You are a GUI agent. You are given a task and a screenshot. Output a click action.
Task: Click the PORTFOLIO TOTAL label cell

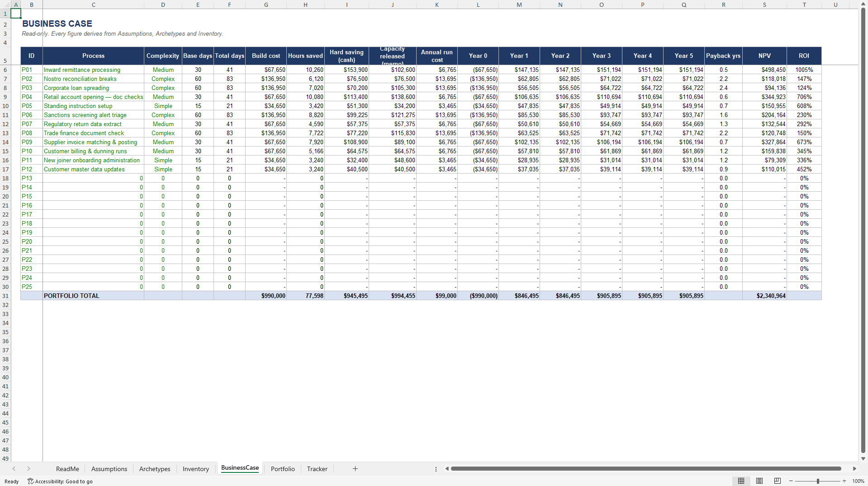[93, 296]
